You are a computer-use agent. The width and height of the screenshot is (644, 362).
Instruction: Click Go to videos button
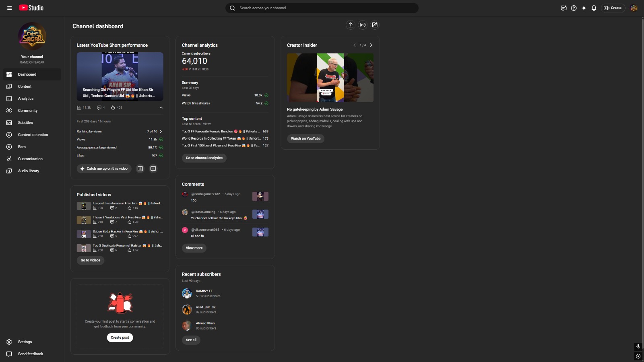(x=91, y=260)
